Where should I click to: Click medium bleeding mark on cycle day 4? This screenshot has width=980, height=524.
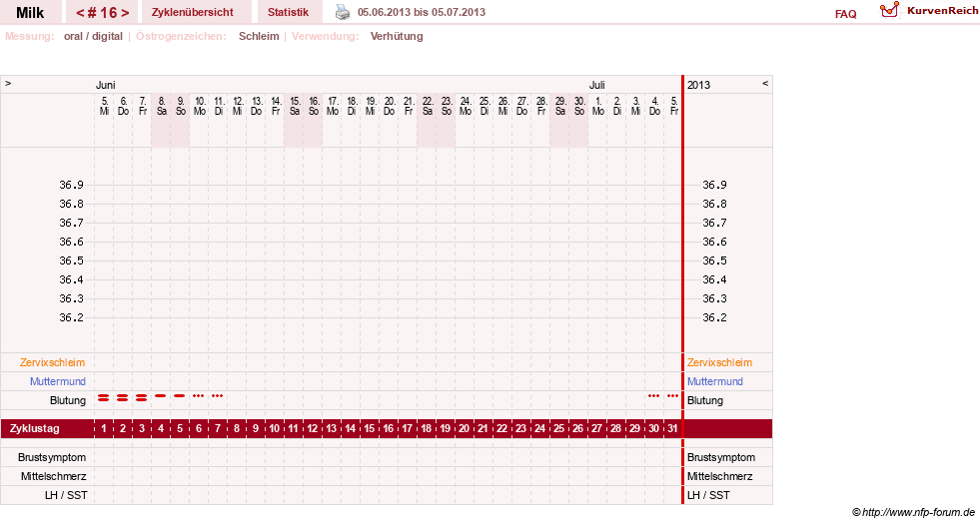161,395
